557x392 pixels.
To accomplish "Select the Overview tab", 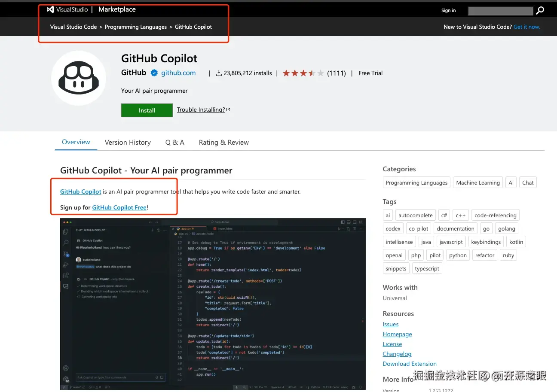I will click(76, 142).
